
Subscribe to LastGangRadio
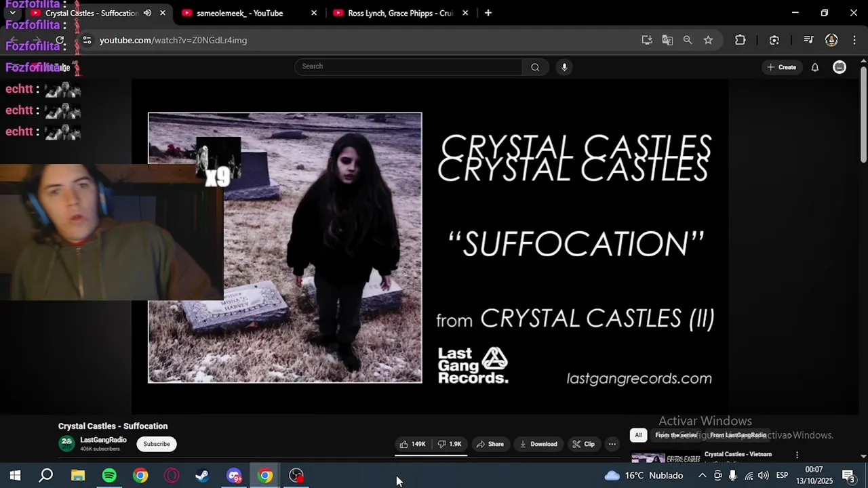coord(157,444)
